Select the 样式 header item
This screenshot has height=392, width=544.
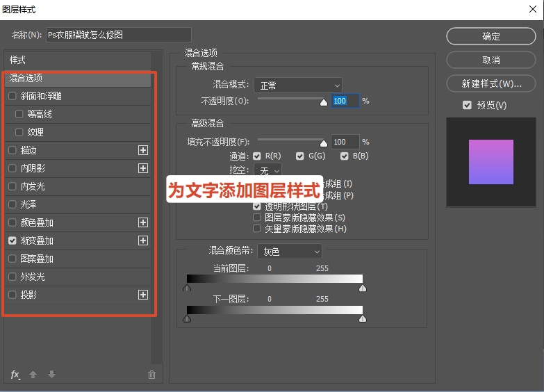pos(78,60)
